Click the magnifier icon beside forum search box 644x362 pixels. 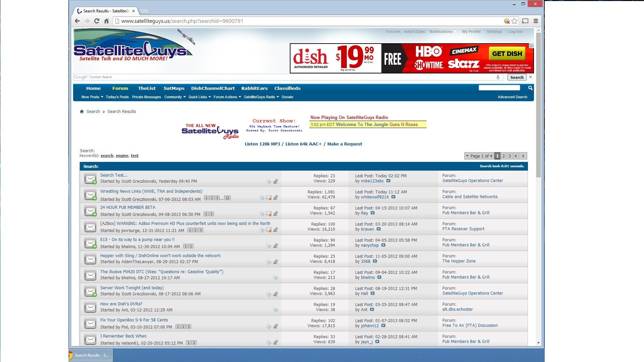530,88
